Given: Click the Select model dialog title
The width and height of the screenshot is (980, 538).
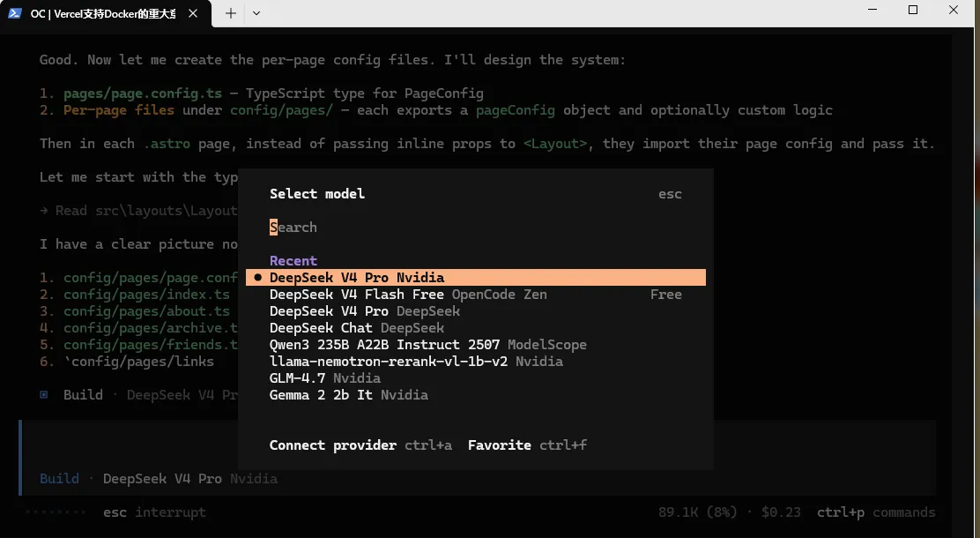Looking at the screenshot, I should tap(317, 194).
